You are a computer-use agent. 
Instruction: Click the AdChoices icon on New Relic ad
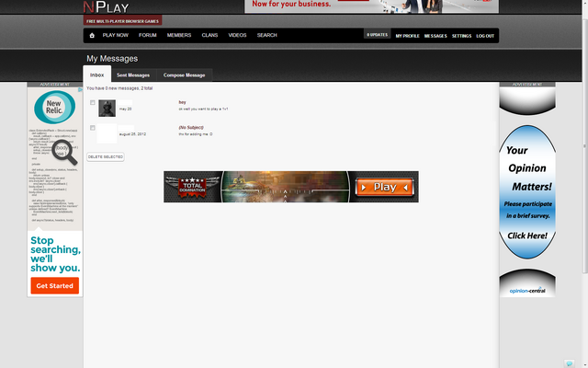80,90
